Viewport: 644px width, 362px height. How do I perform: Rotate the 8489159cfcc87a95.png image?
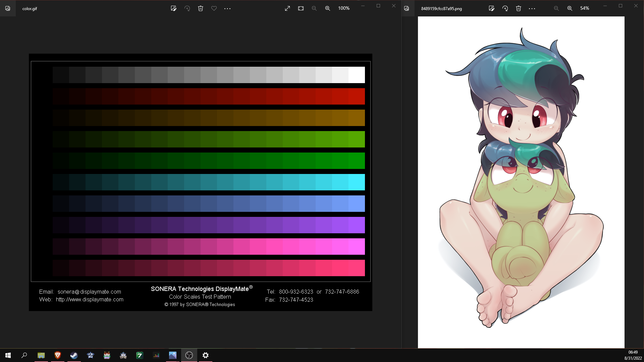[x=505, y=8]
